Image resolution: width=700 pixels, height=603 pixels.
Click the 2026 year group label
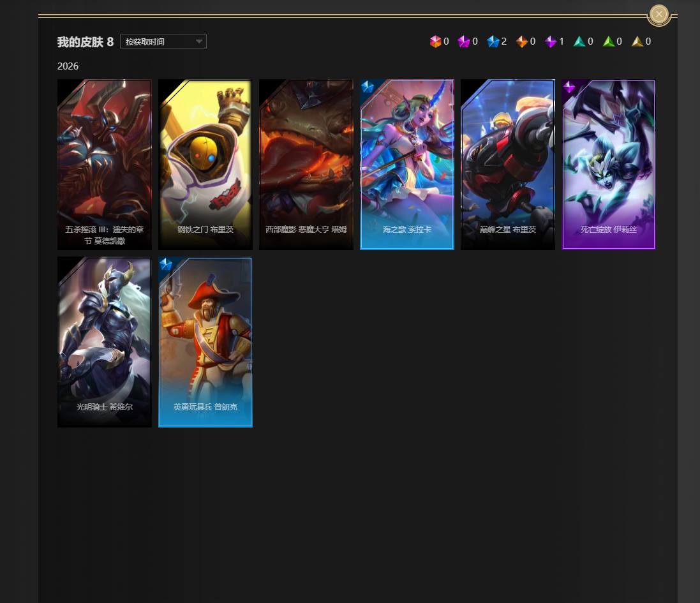pyautogui.click(x=68, y=66)
